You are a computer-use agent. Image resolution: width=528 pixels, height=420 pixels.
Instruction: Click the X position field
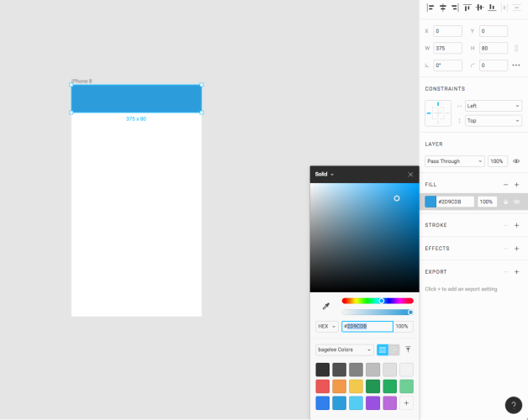coord(447,31)
